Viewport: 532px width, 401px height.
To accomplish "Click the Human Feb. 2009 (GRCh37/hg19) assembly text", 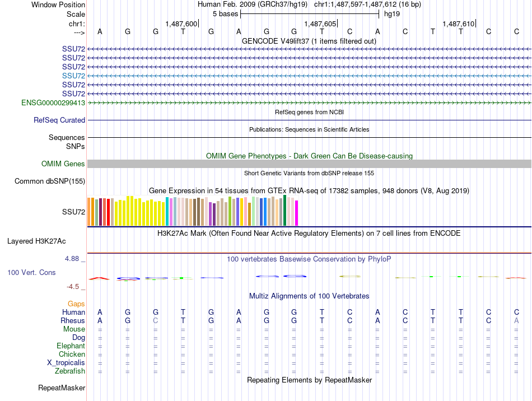I will pyautogui.click(x=253, y=4).
